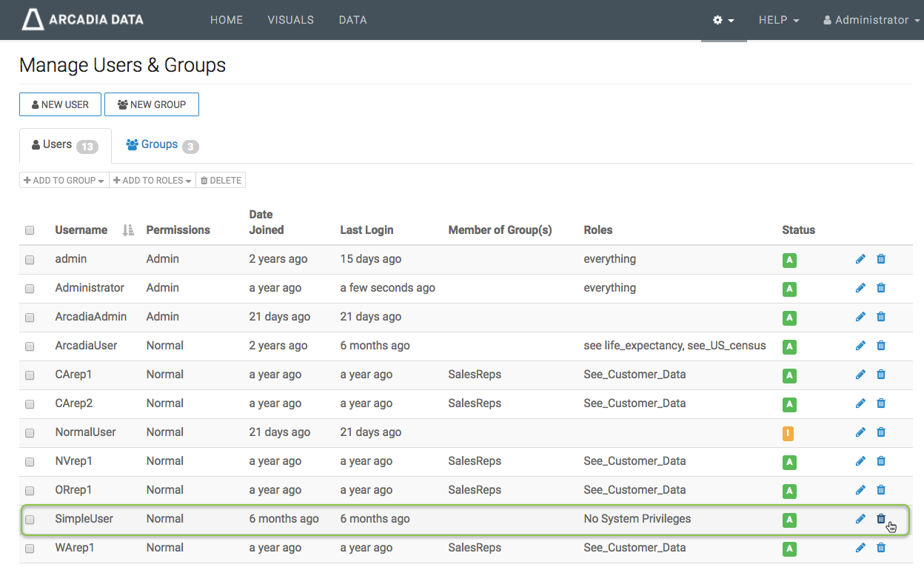Open the settings gear dropdown
The width and height of the screenshot is (924, 570).
point(723,20)
